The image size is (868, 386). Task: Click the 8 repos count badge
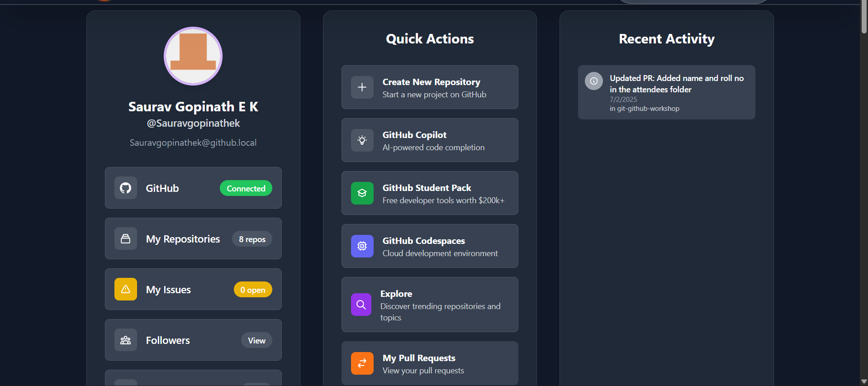pos(252,239)
